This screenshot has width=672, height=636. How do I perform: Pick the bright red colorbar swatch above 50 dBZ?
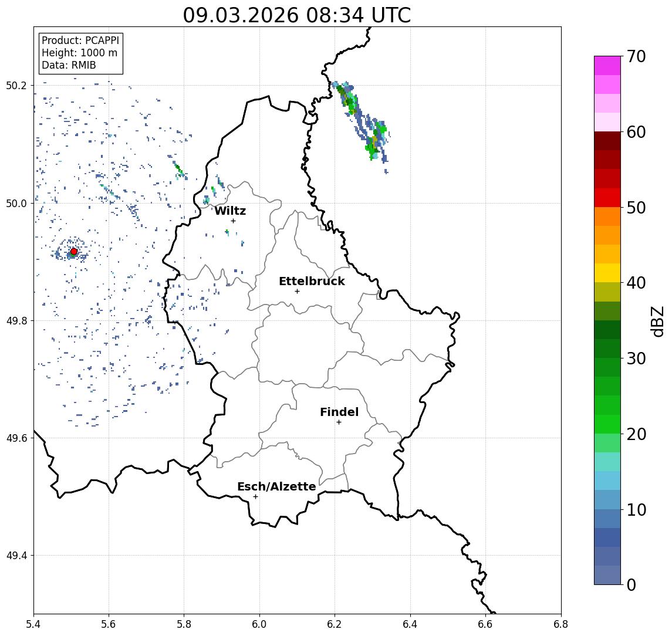[x=607, y=198]
